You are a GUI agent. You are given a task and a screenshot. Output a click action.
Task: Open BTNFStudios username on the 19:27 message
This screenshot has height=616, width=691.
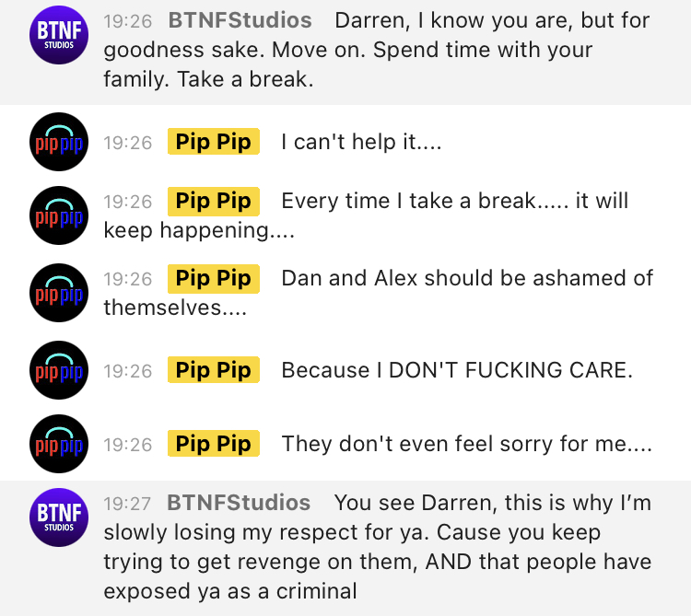(x=239, y=503)
